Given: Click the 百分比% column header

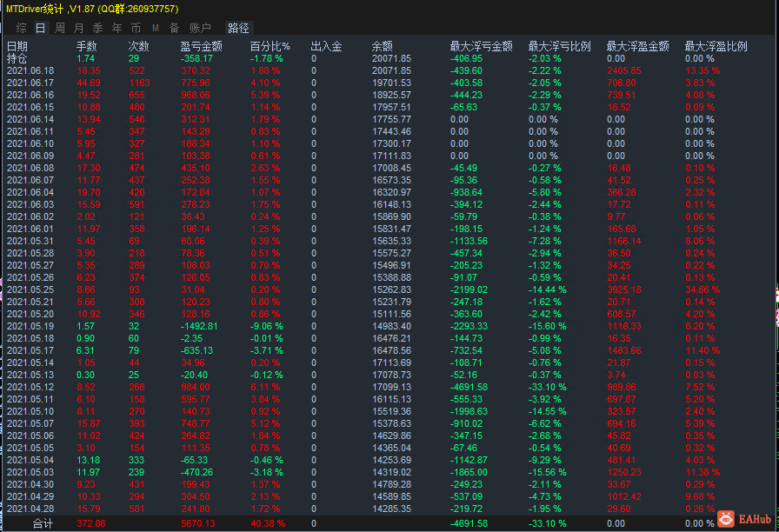Looking at the screenshot, I should (270, 47).
